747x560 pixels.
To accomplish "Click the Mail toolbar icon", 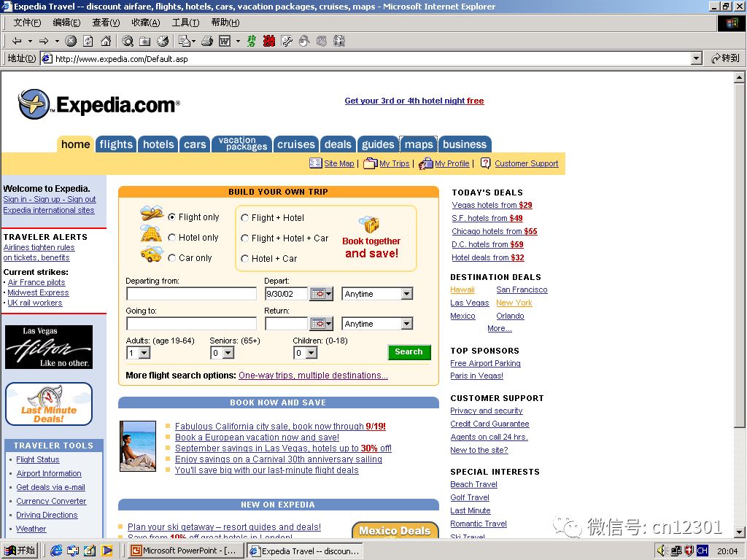I will 184,42.
